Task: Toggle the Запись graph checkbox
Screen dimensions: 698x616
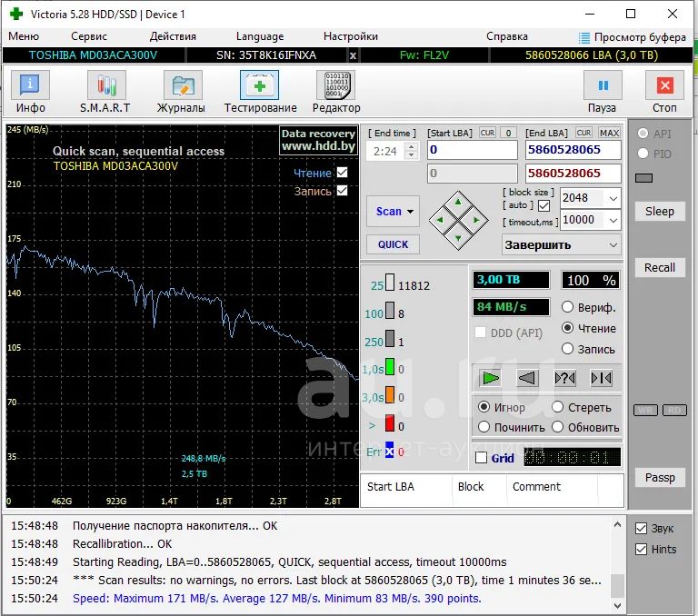Action: pyautogui.click(x=342, y=191)
